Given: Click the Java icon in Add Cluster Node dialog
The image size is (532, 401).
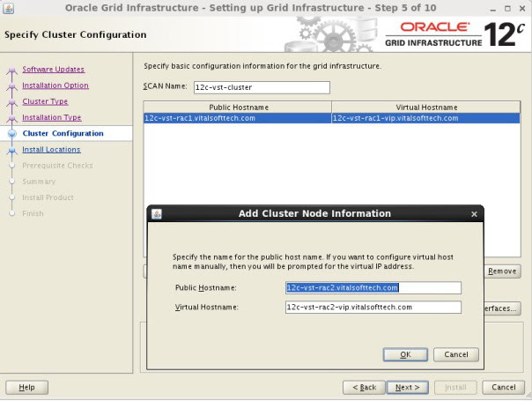Looking at the screenshot, I should coord(157,214).
